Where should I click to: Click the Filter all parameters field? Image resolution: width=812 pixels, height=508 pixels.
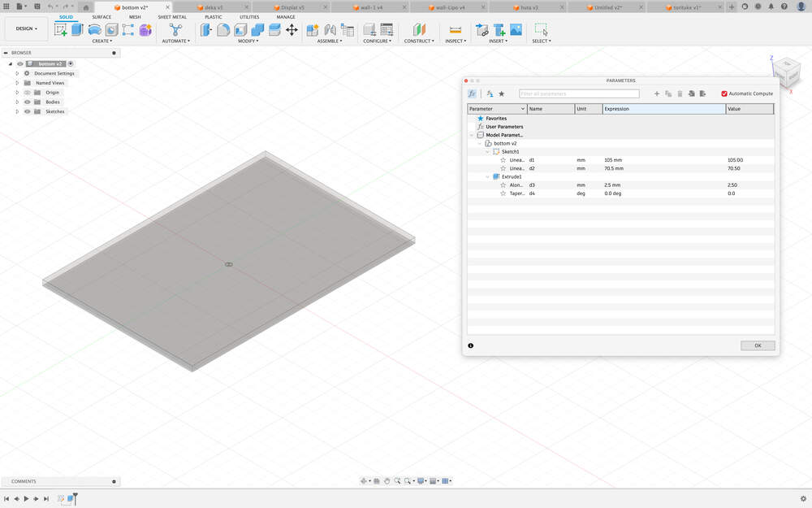pos(579,93)
